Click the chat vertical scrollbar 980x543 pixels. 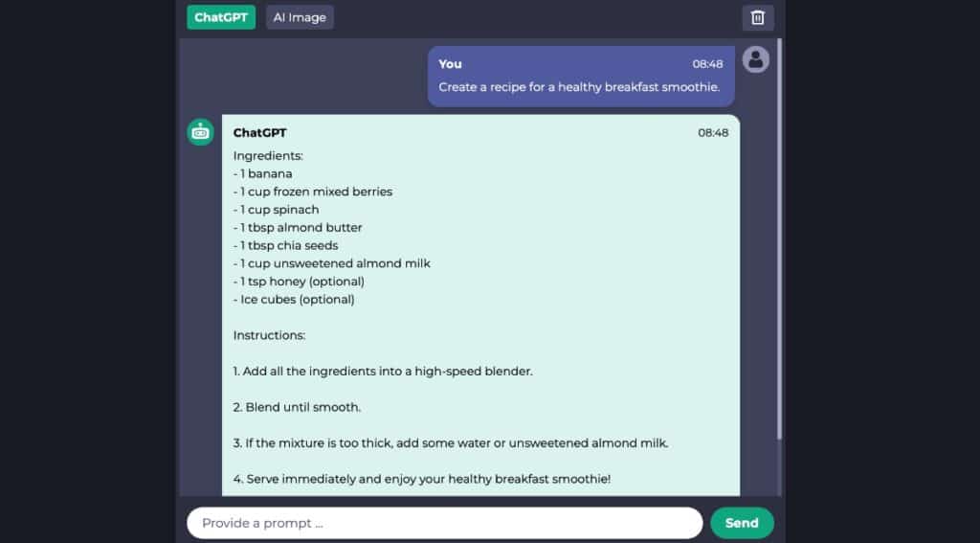point(779,239)
